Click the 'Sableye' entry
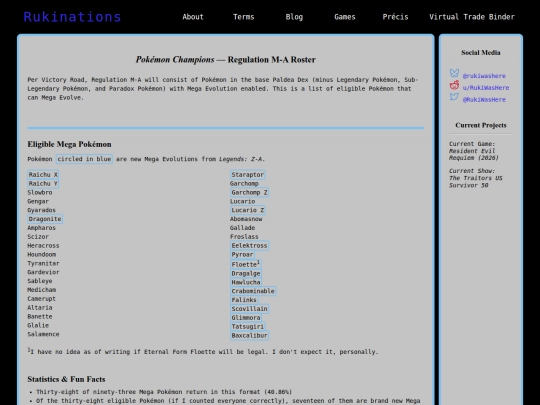Image resolution: width=540 pixels, height=405 pixels. pos(40,281)
